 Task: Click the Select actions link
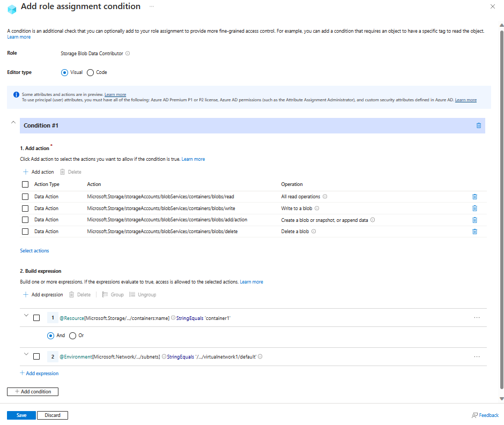pyautogui.click(x=34, y=250)
